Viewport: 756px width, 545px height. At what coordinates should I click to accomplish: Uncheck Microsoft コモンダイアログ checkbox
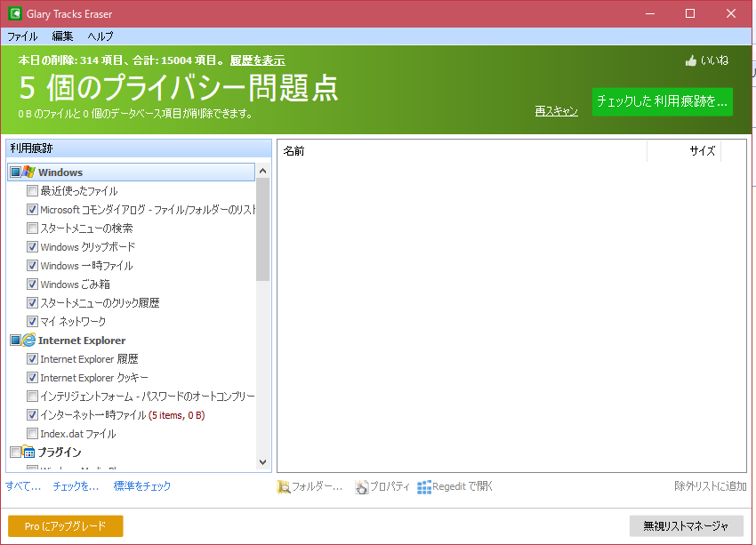(32, 210)
